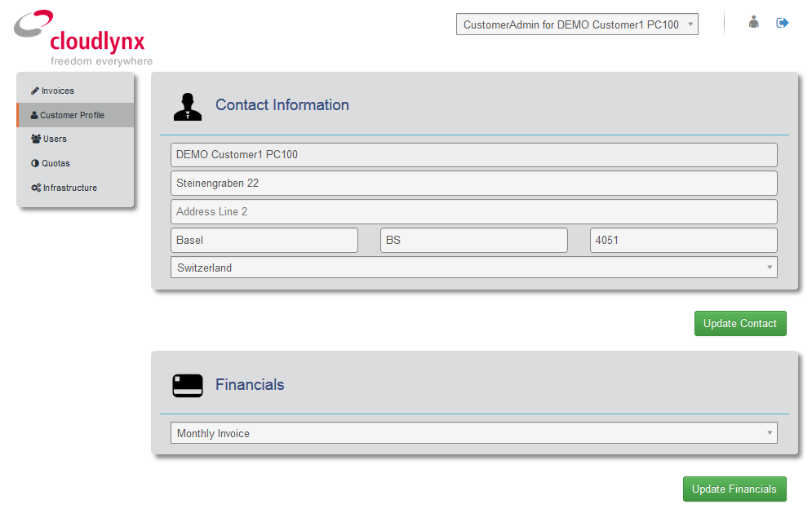
Task: Click the Update Contact button
Action: pos(740,324)
